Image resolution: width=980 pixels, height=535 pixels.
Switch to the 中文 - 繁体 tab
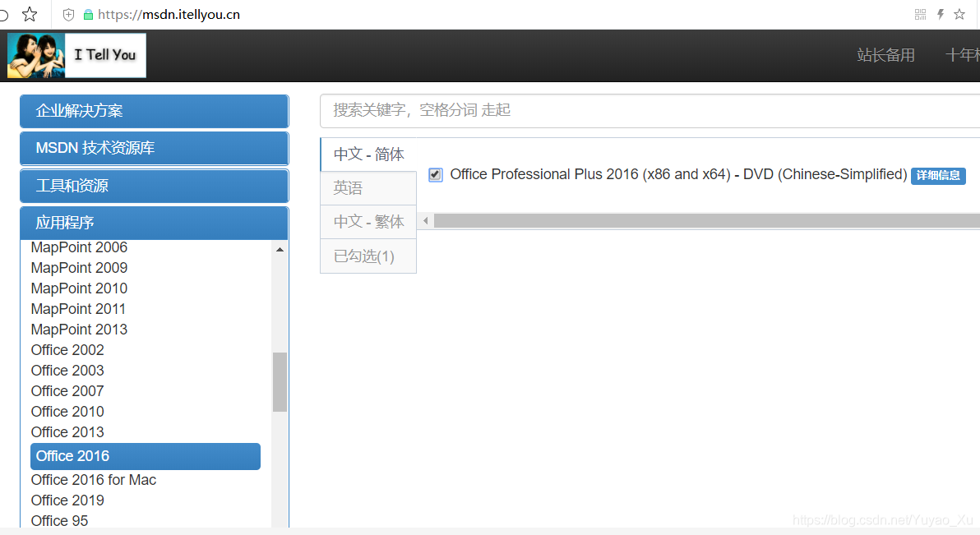[x=368, y=222]
